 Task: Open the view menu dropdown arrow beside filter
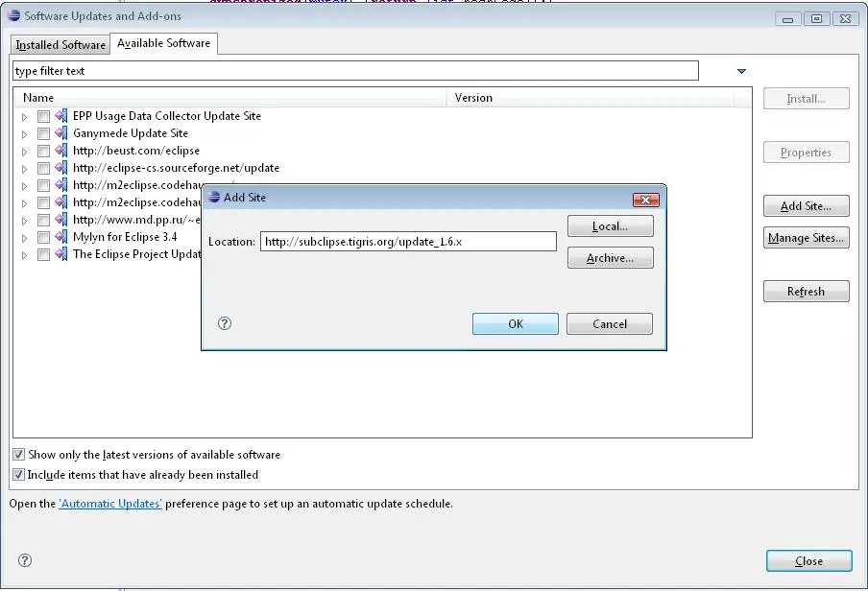point(741,71)
